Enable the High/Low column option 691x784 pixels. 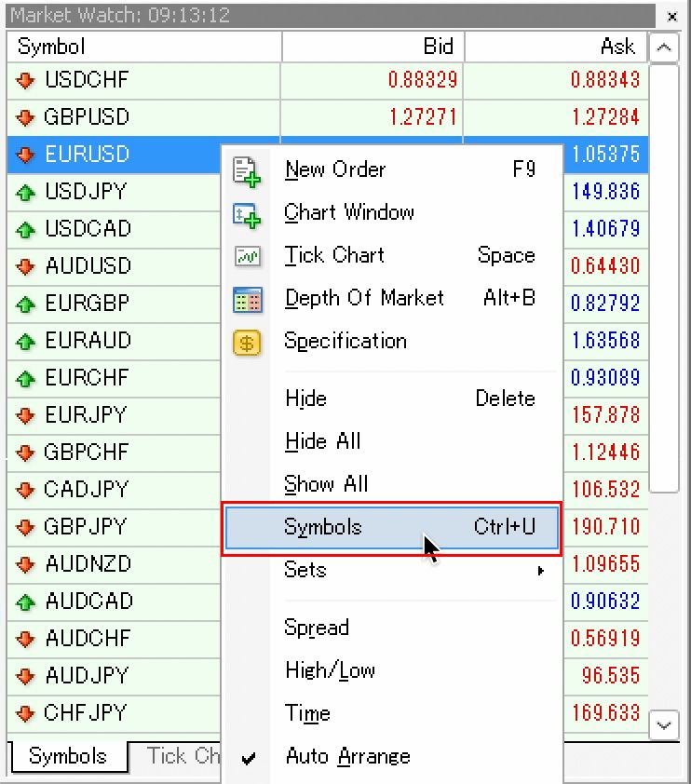point(330,670)
